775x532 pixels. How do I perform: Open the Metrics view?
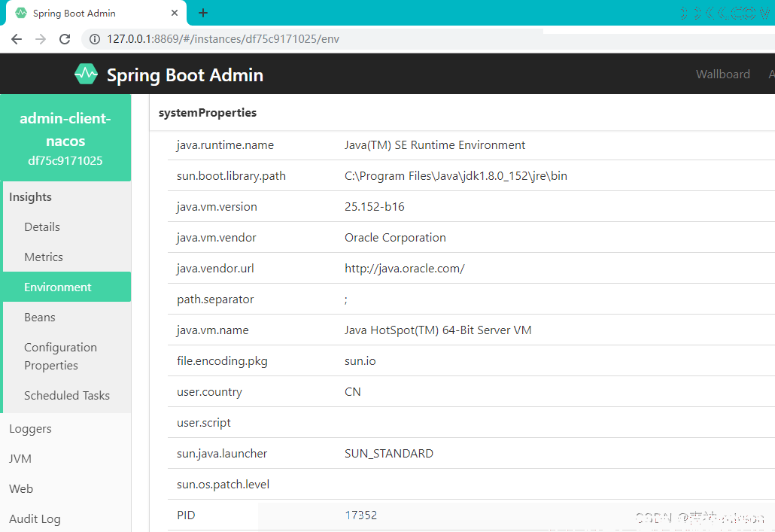[44, 257]
